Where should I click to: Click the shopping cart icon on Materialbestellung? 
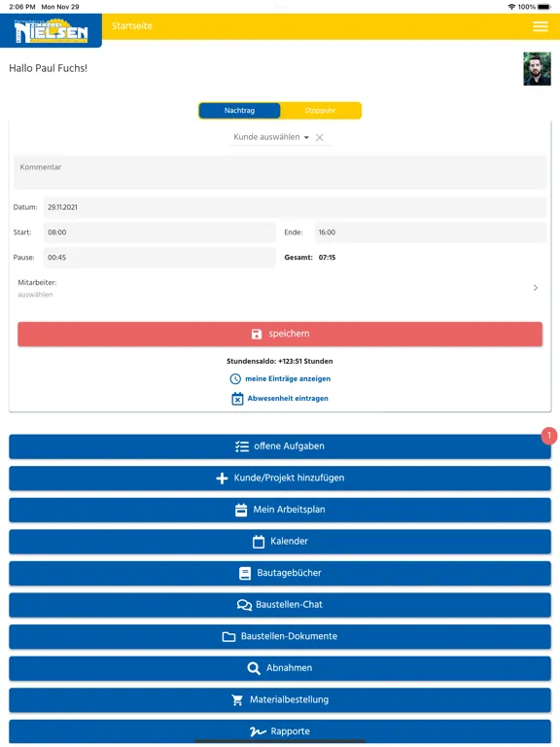237,700
